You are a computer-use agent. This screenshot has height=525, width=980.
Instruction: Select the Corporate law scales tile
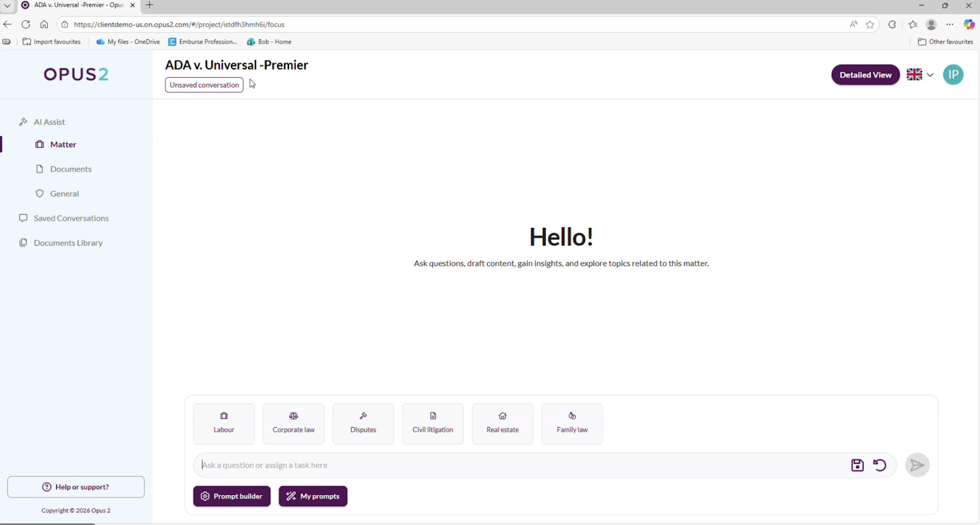(293, 423)
